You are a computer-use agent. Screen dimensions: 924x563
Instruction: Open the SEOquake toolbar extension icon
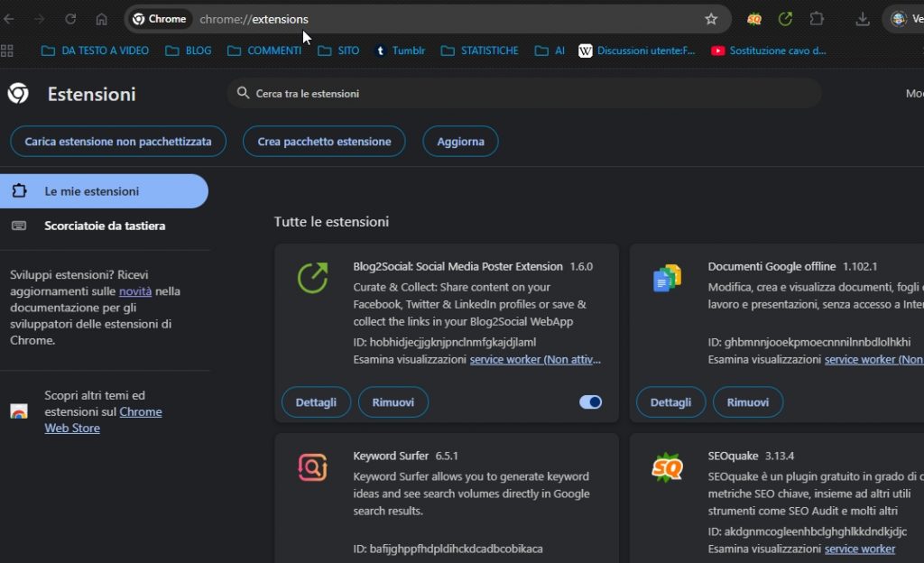(x=753, y=19)
